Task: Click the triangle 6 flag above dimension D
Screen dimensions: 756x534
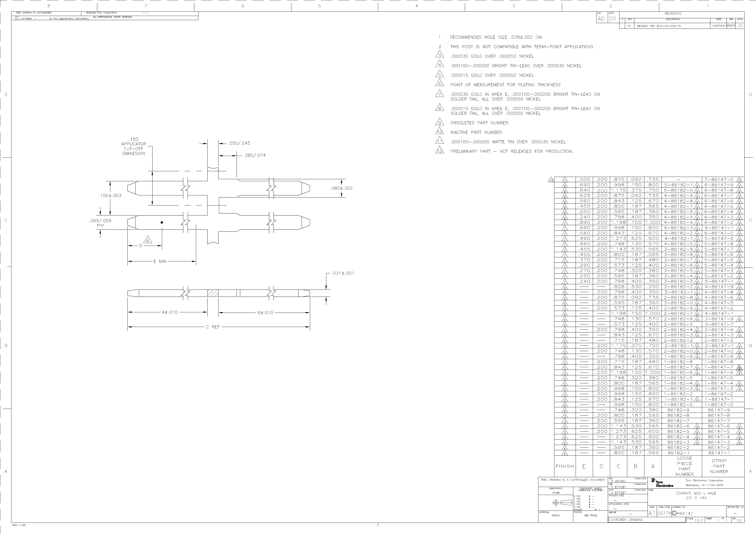Action: tap(148, 240)
